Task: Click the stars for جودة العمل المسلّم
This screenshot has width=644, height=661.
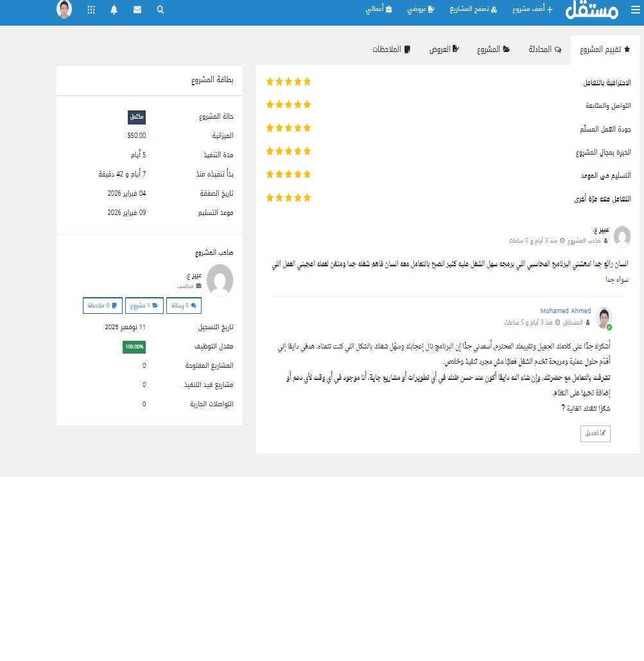Action: click(288, 128)
